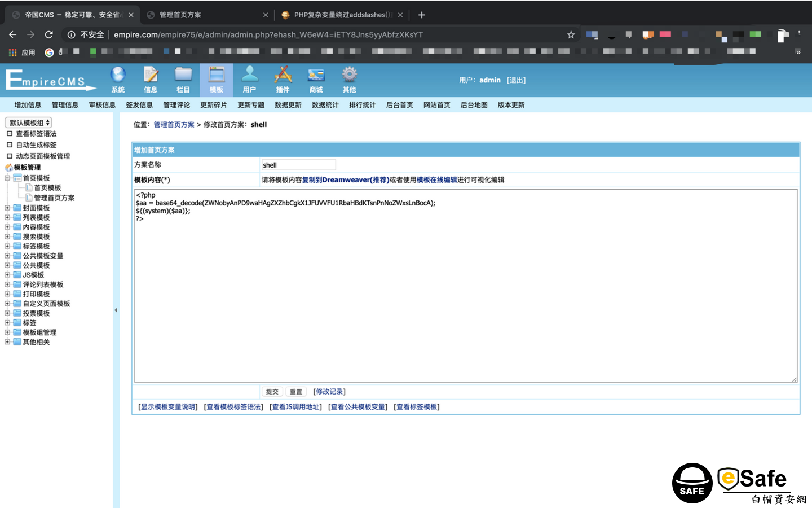Open the 用户 (User) toolbar icon
The height and width of the screenshot is (508, 812).
pos(249,80)
